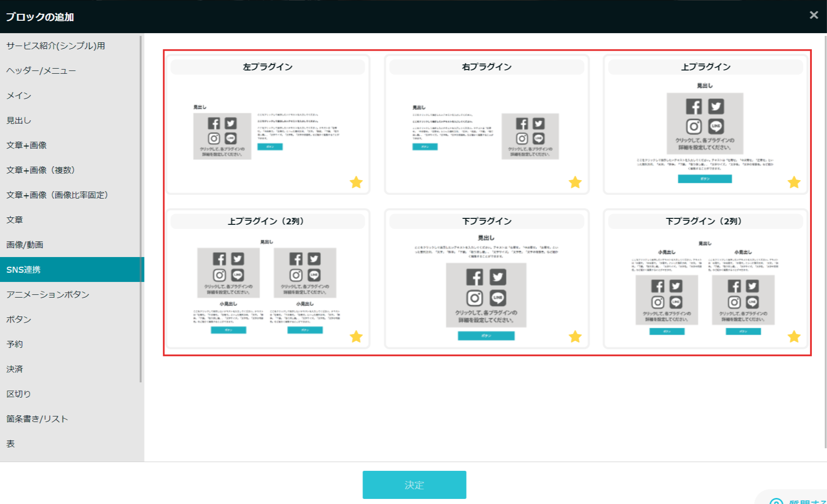Choose the 右プラグイン block layout
Viewport: 827px width, 504px height.
pos(487,124)
